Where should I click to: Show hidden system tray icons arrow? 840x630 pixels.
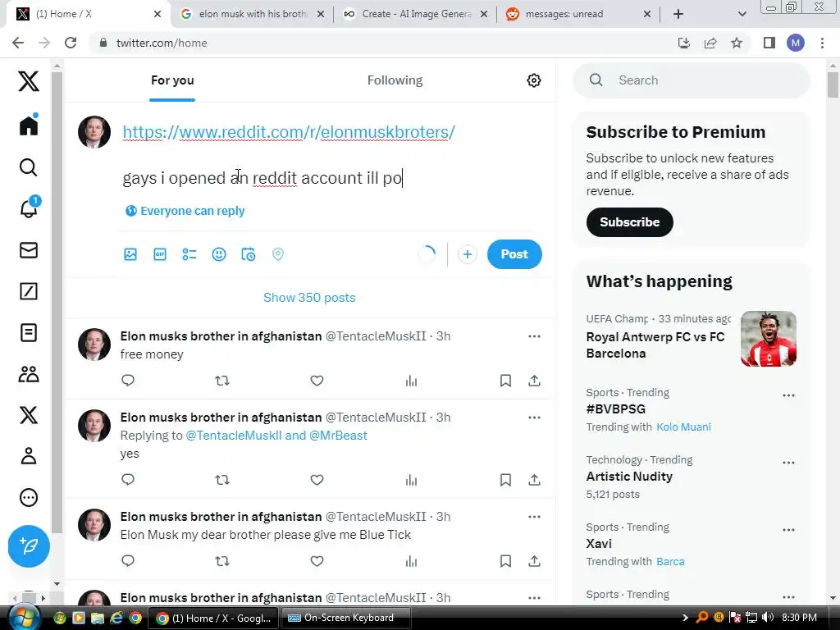coord(685,618)
